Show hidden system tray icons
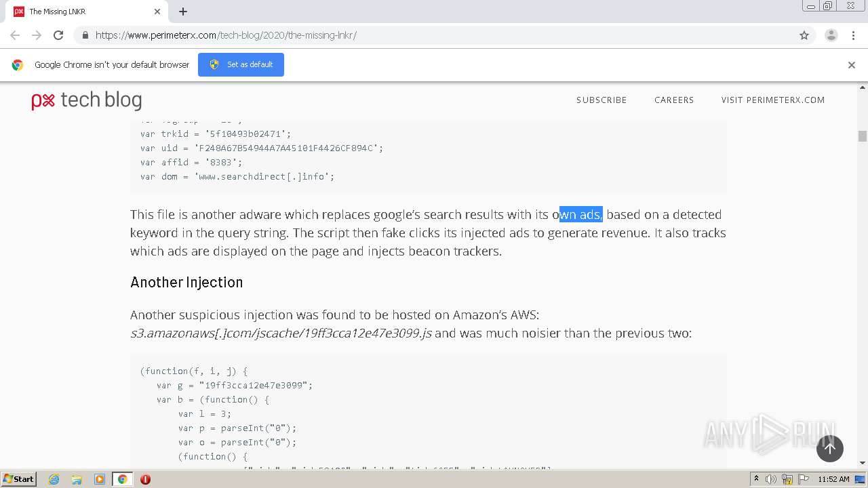The image size is (868, 488). click(x=757, y=479)
